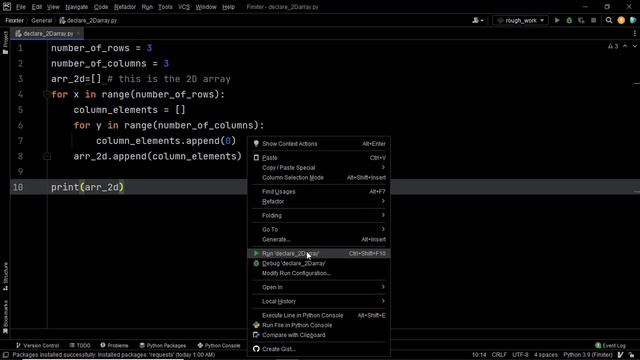Click Python 3.9 (Fixxter) interpreter selector
The image size is (640, 360).
(x=588, y=355)
